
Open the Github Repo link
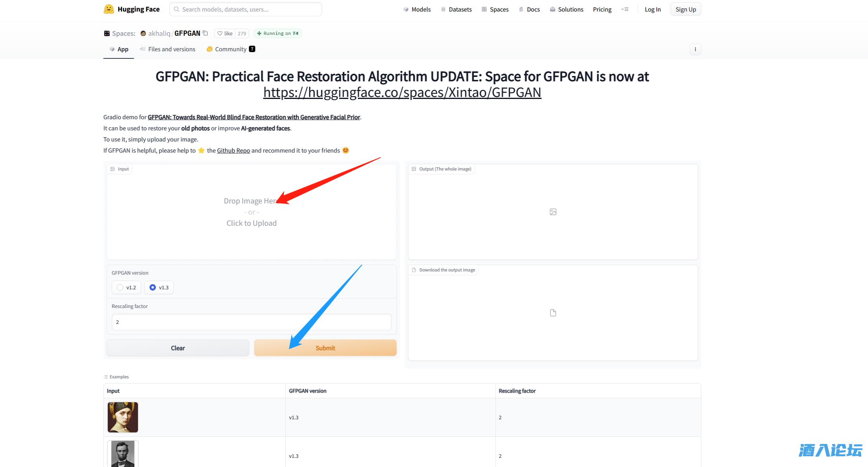(x=233, y=150)
